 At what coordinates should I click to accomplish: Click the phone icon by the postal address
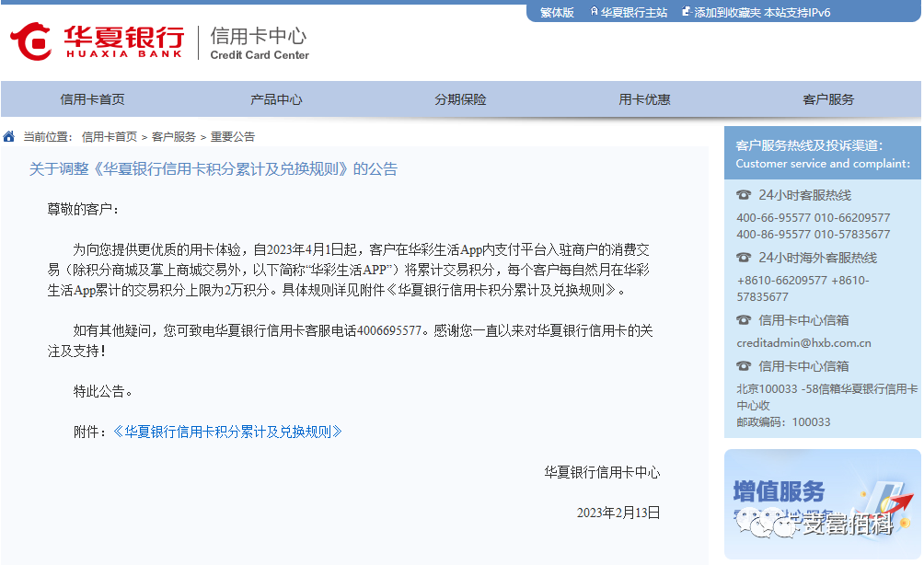(x=744, y=365)
